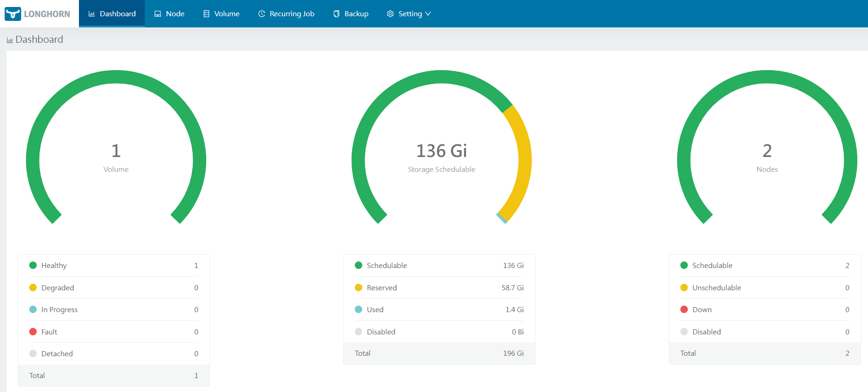
Task: Click the yellow Reserved legend dot
Action: coord(359,287)
